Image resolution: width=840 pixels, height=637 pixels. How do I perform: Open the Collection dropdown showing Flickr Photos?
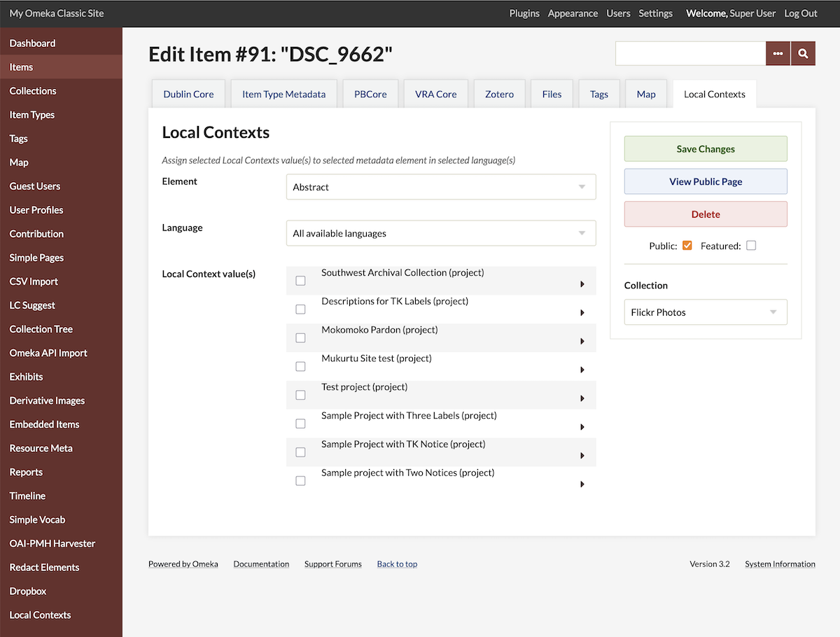click(x=705, y=312)
